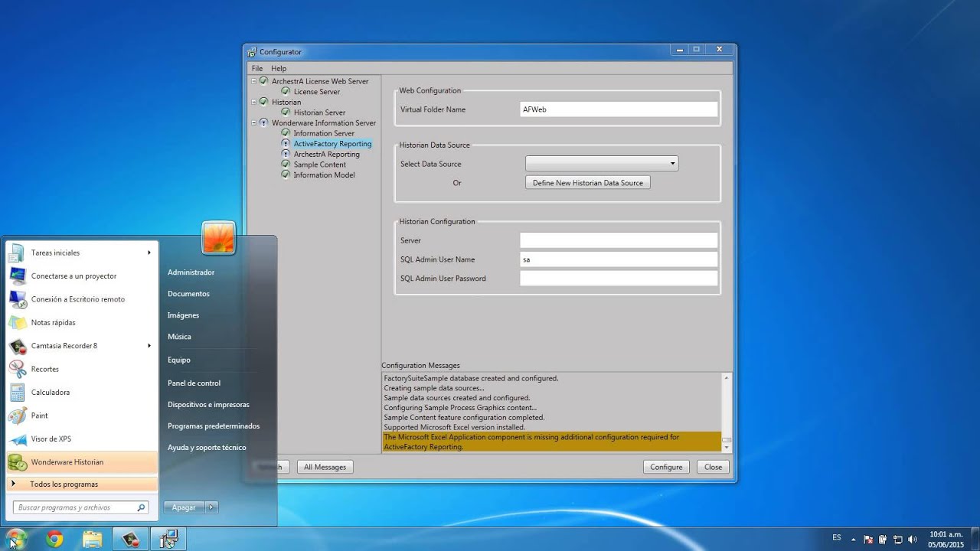Open the Visor de XPS icon
This screenshot has width=980, height=551.
pyautogui.click(x=18, y=439)
